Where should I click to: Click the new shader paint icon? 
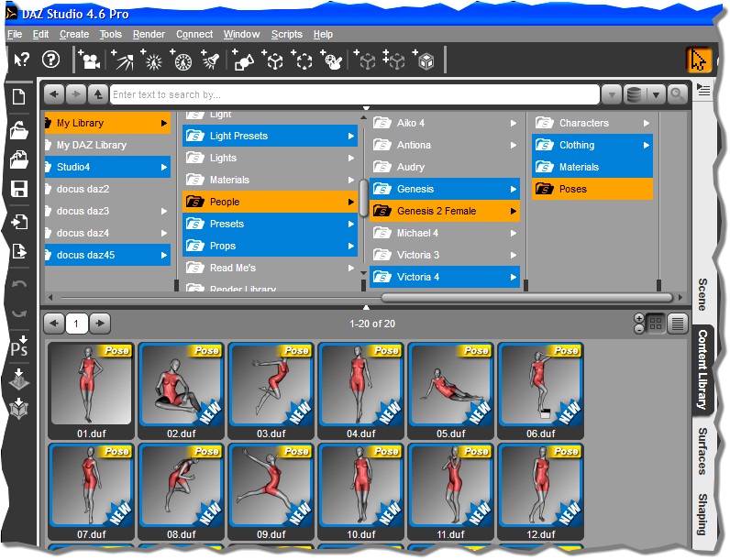click(332, 60)
